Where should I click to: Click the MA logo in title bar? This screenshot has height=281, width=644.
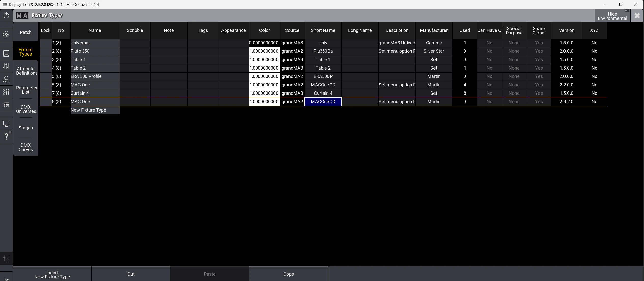[22, 16]
